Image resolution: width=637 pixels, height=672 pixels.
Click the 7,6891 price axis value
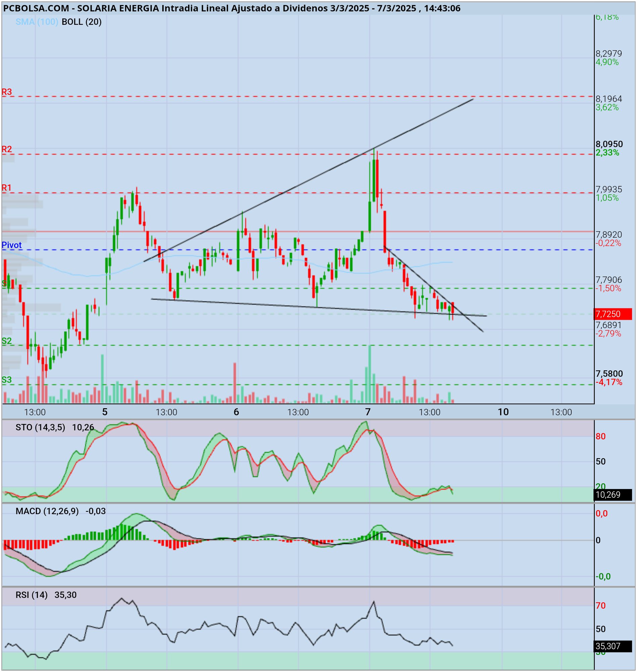tap(609, 325)
